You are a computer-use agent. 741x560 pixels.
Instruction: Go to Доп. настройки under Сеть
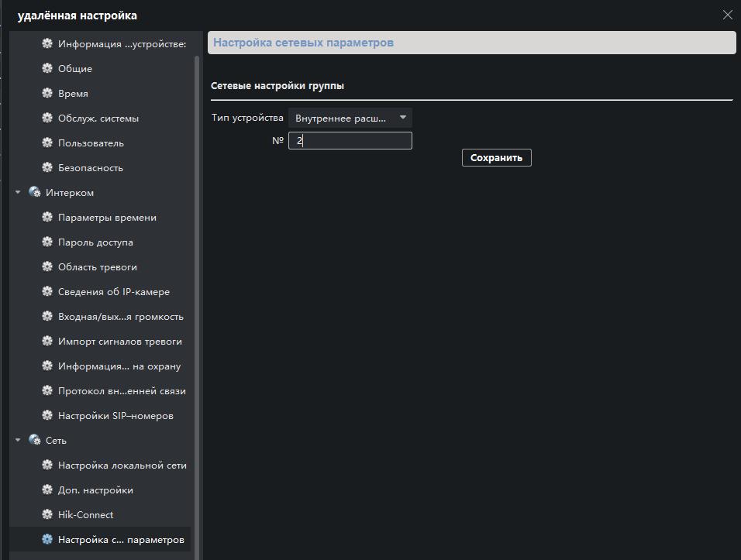point(95,490)
